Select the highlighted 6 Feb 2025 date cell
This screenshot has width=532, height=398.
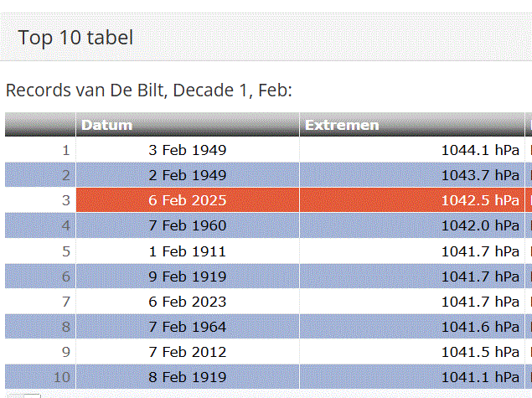[188, 201]
